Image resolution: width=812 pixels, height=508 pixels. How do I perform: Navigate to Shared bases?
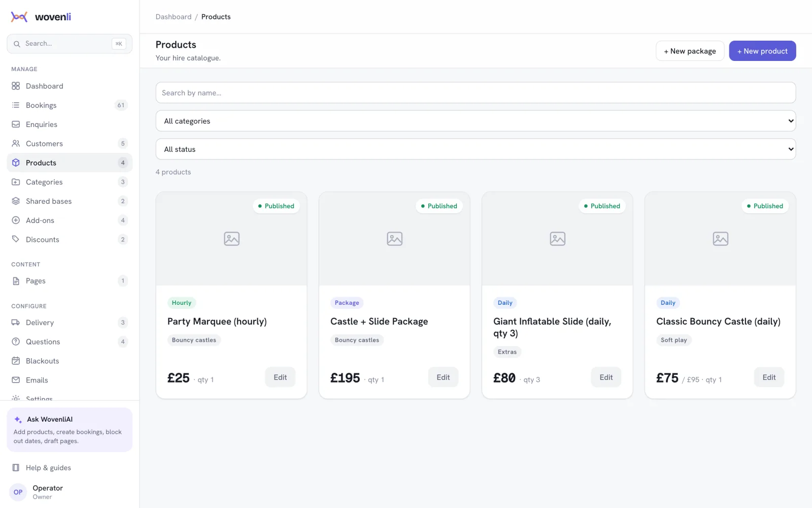click(x=70, y=201)
